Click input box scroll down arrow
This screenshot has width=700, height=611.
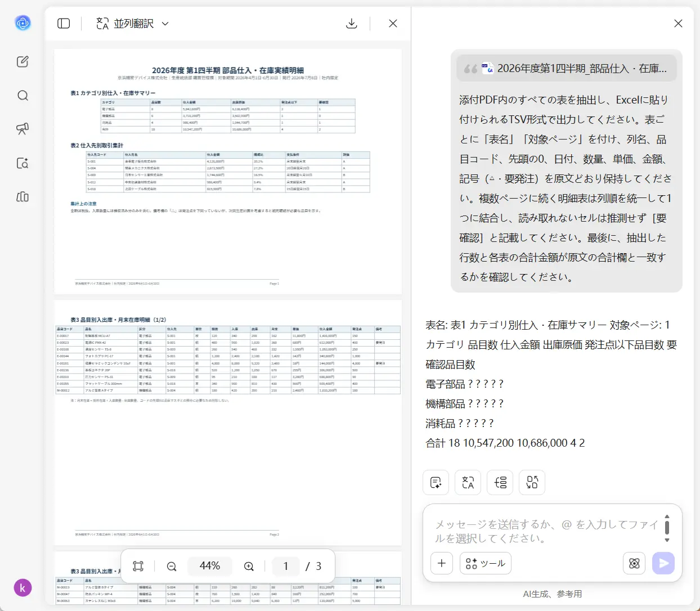667,540
